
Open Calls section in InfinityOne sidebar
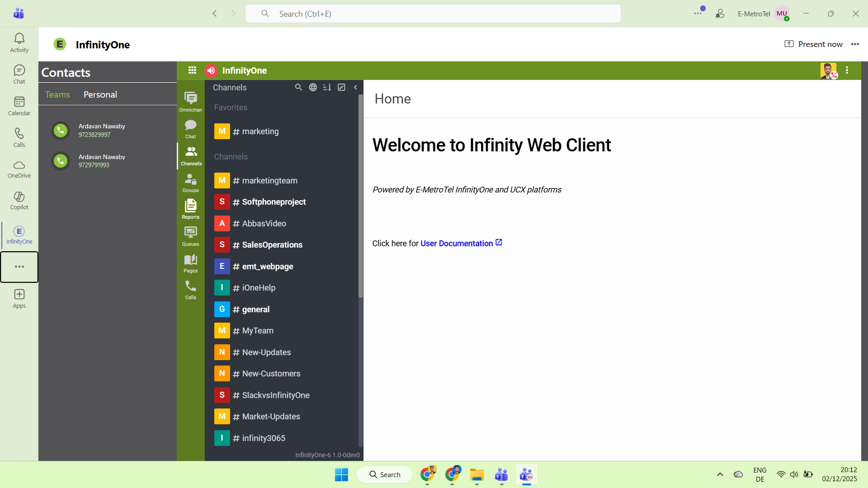point(191,290)
